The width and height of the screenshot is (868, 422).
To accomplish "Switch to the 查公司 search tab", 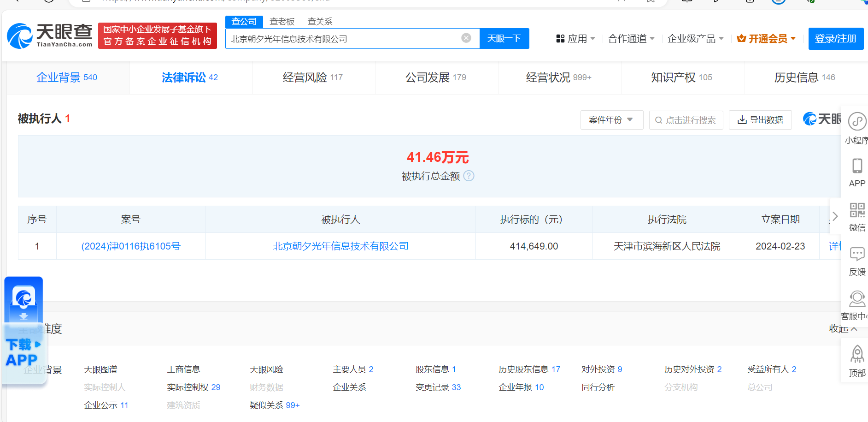I will 244,22.
